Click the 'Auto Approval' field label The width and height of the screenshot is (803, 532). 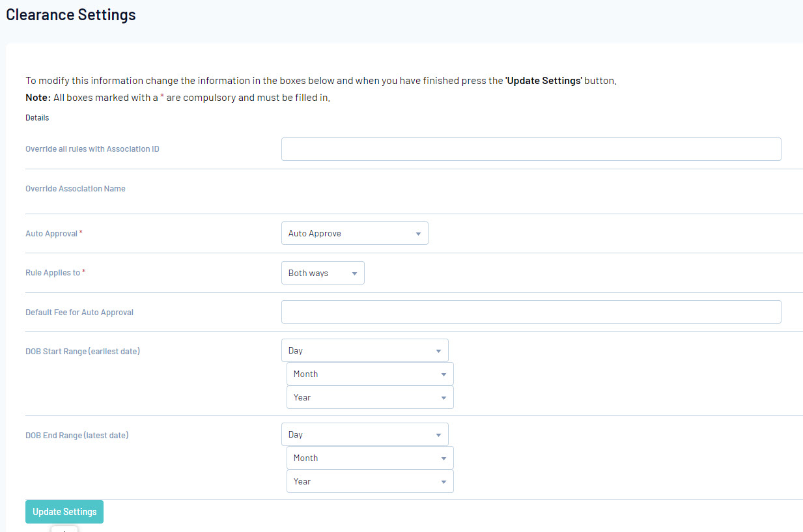coord(51,234)
